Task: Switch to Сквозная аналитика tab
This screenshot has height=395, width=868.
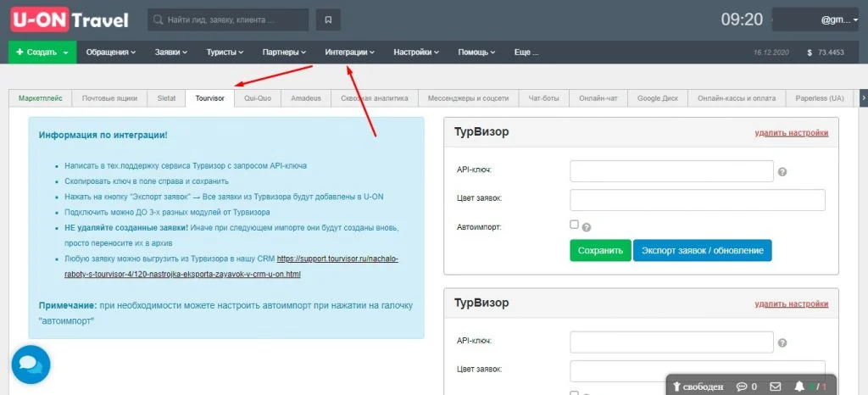Action: click(x=374, y=98)
